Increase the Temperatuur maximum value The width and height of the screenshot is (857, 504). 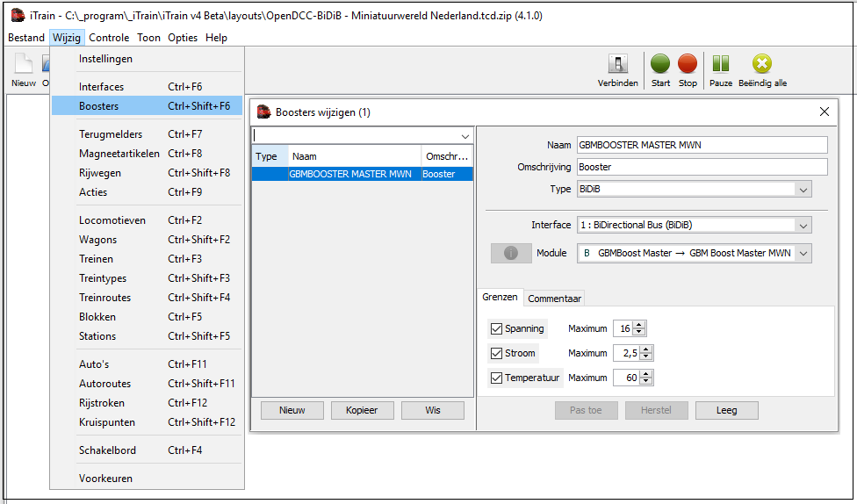click(x=646, y=374)
